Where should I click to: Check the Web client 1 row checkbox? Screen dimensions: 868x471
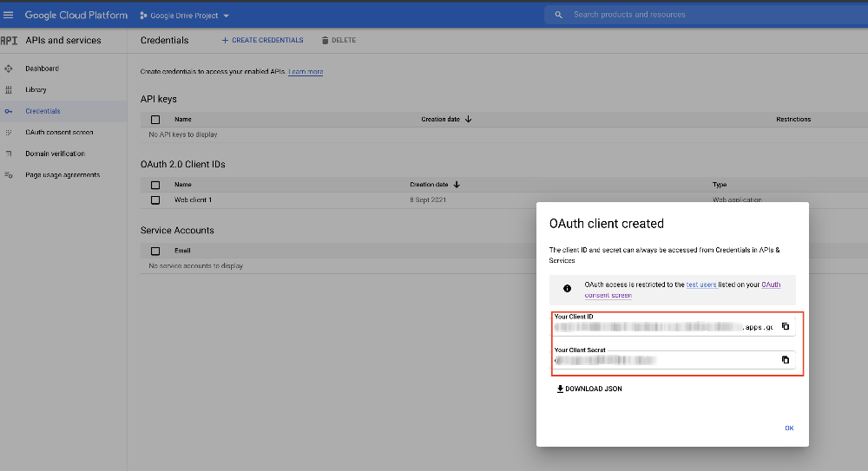[x=155, y=200]
